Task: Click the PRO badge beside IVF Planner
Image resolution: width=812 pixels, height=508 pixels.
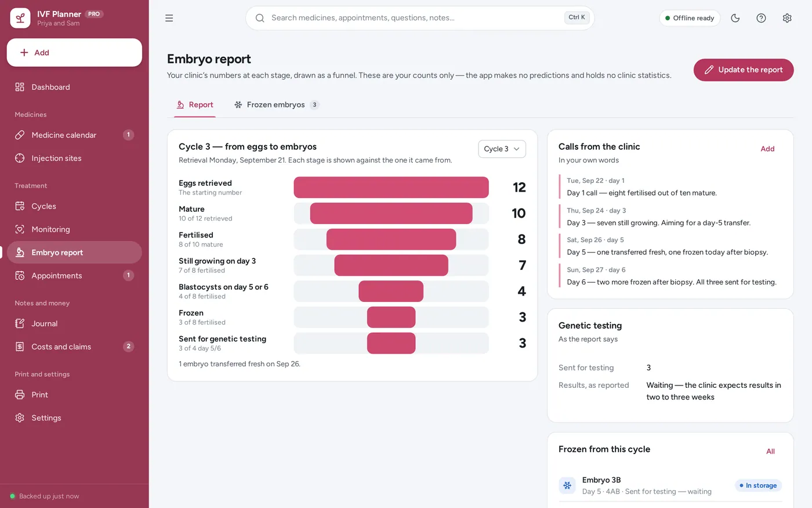Action: click(94, 14)
